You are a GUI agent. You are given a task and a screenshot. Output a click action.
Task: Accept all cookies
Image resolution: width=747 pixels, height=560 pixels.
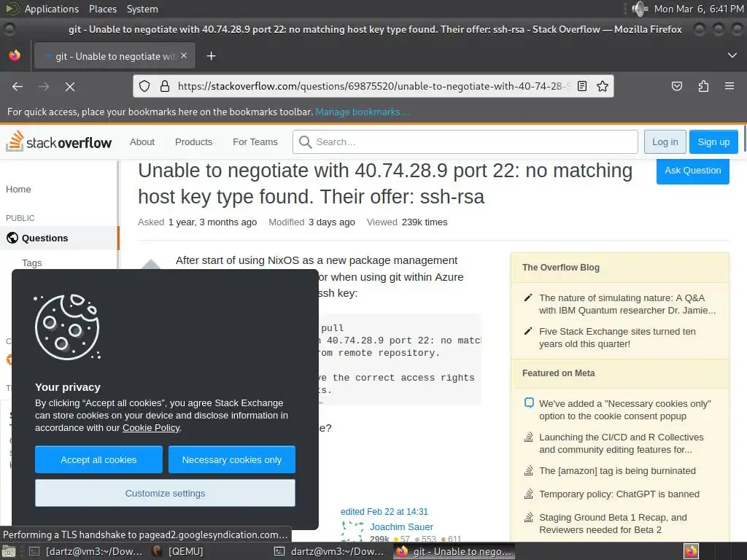point(98,459)
